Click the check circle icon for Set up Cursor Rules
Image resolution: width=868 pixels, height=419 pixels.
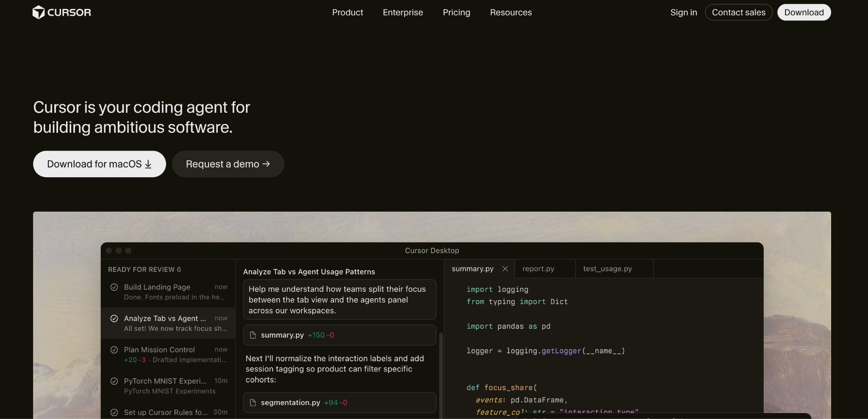(114, 412)
